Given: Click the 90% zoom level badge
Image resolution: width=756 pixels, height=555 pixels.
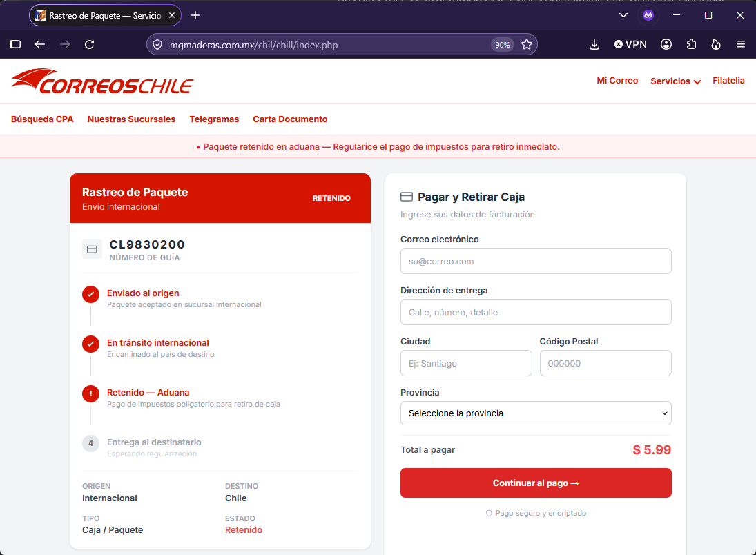Looking at the screenshot, I should 503,45.
